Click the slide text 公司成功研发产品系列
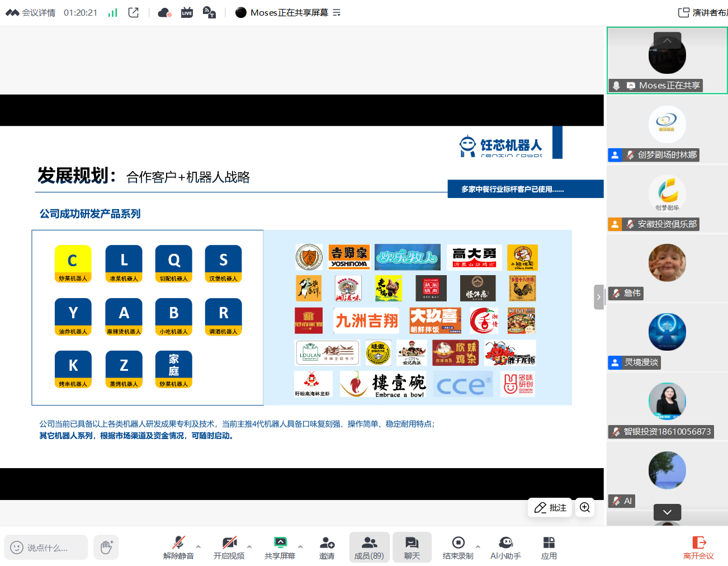This screenshot has width=728, height=566. pyautogui.click(x=90, y=214)
